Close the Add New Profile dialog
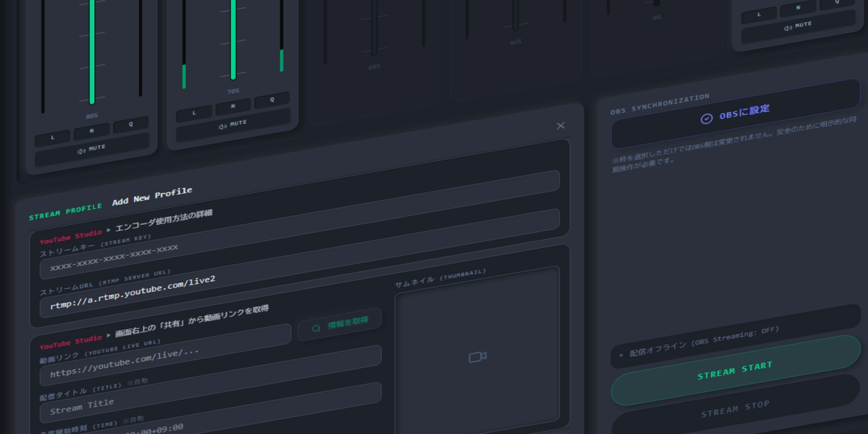 pos(561,125)
